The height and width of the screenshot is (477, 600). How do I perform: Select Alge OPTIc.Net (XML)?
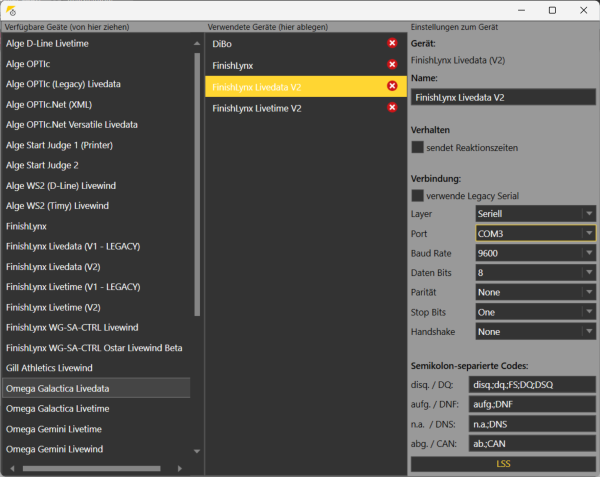coord(96,104)
